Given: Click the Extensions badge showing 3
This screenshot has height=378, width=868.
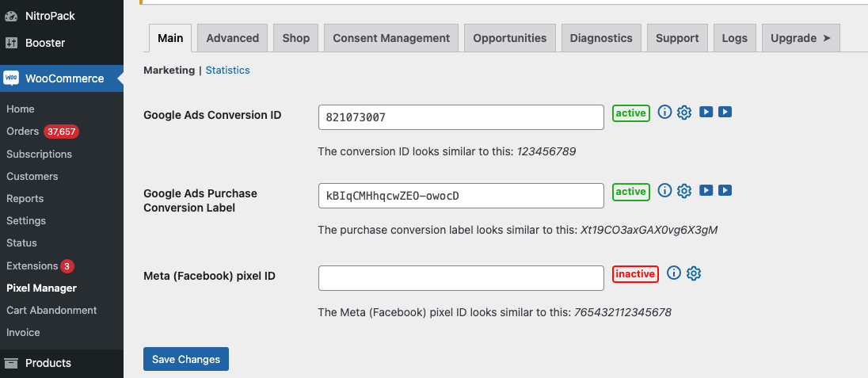Looking at the screenshot, I should click(67, 266).
